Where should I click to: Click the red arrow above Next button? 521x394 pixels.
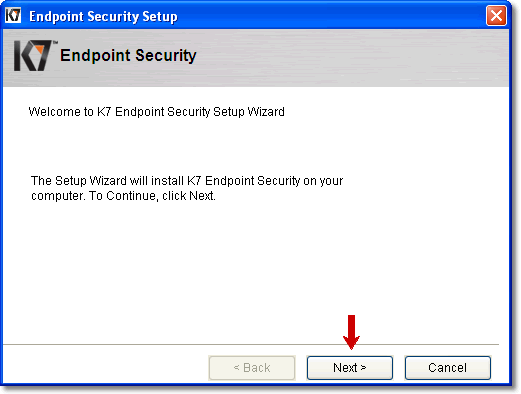click(x=351, y=332)
